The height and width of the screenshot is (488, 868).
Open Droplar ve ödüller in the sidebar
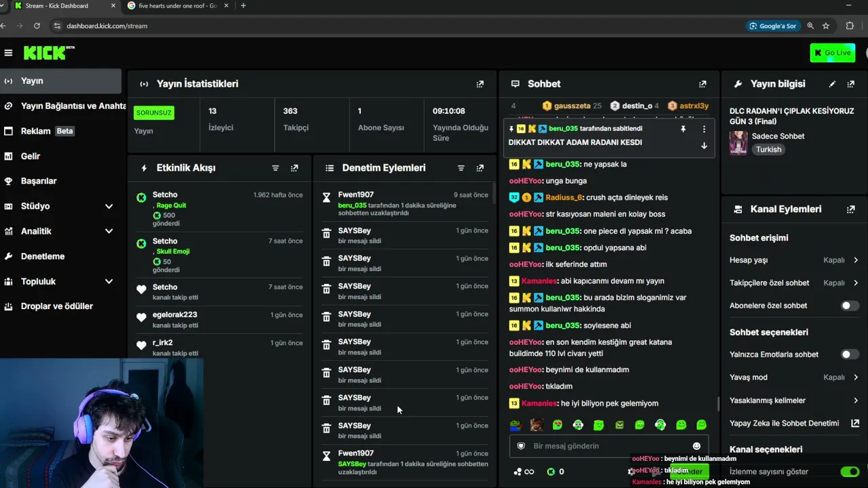61,306
